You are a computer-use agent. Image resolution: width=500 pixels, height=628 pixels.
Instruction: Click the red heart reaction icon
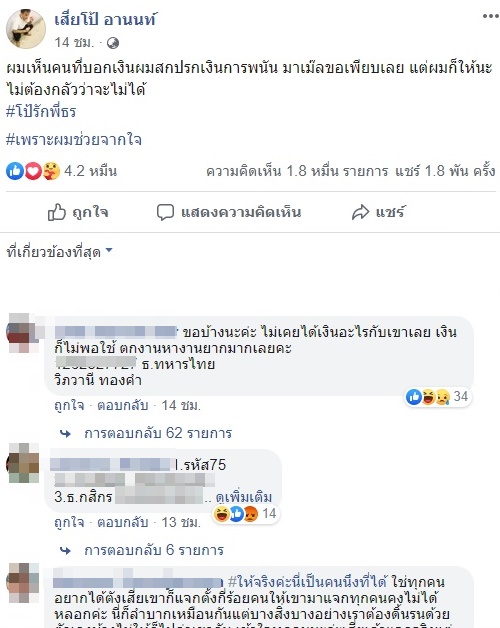pyautogui.click(x=33, y=171)
